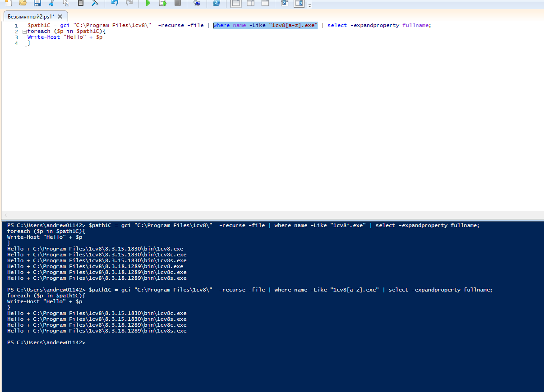Open the new remote PowerShell tab icon
This screenshot has width=544, height=392.
tap(197, 3)
